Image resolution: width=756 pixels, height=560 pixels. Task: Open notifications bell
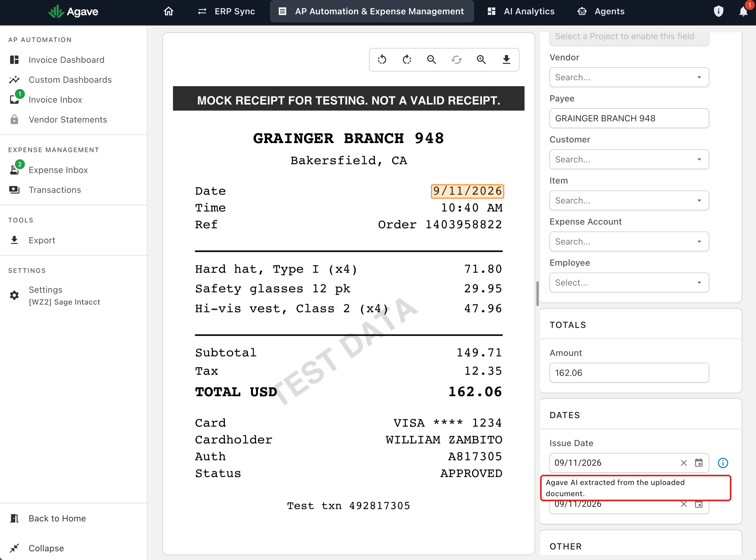[743, 11]
